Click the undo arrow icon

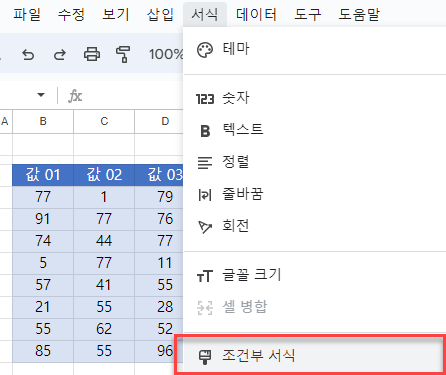(x=28, y=54)
